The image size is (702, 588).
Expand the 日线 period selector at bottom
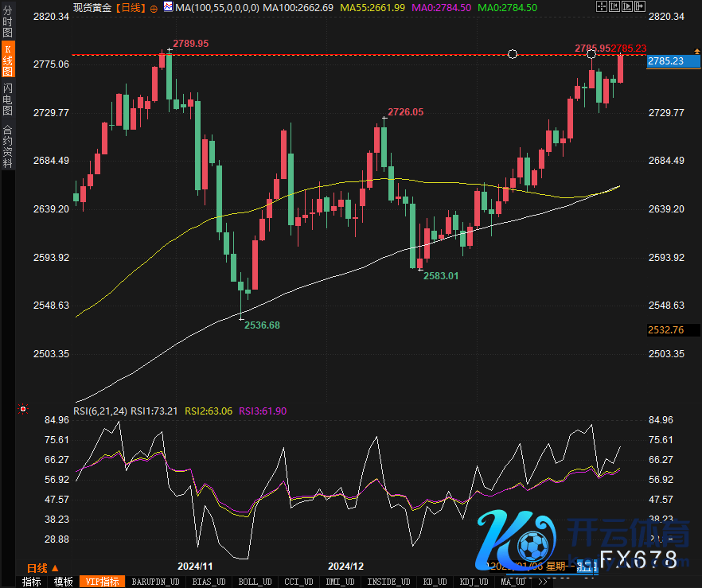(x=41, y=567)
